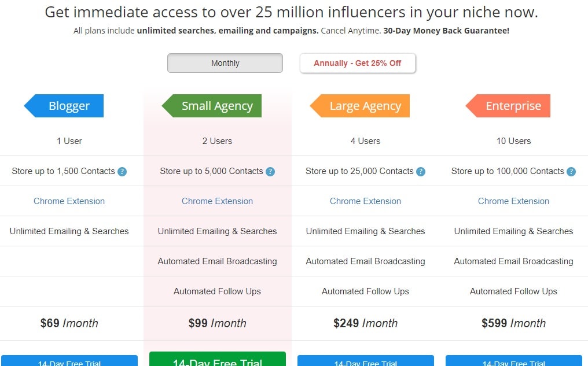Open Enterprise Chrome Extension link
Screen dimensions: 588x366
click(x=514, y=201)
